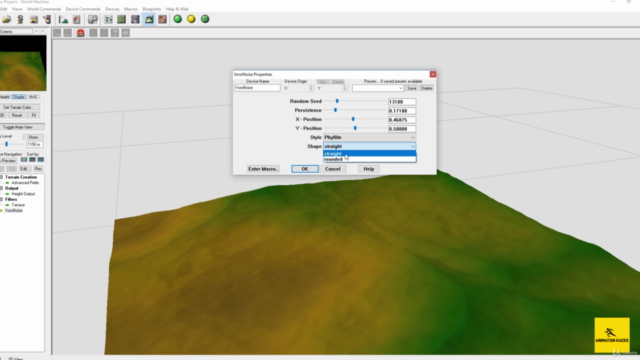Click the red icon in 3D view toolbar

pos(80,33)
